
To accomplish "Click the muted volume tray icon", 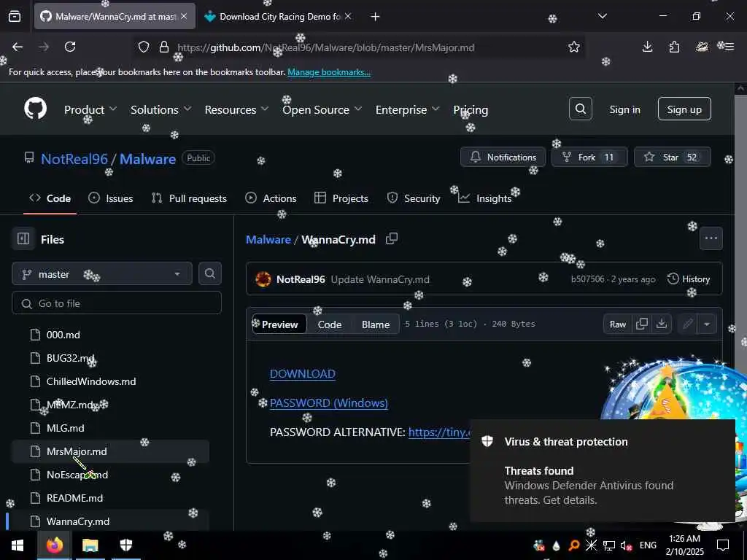I will (x=626, y=545).
